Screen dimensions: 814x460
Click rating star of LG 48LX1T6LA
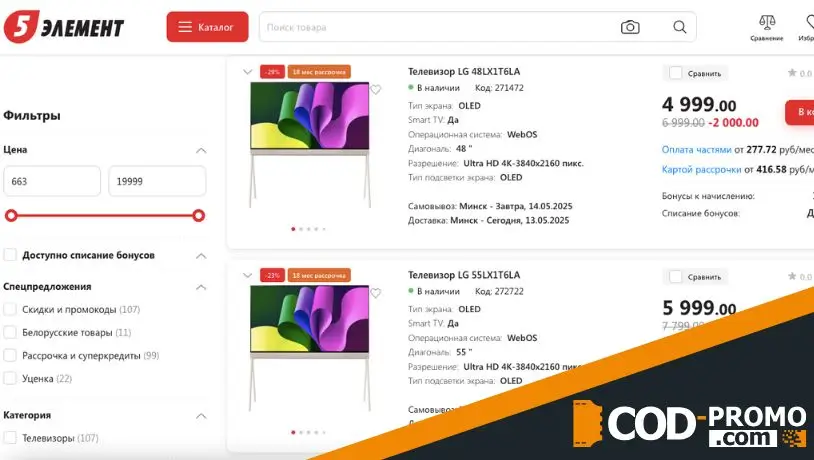coord(792,73)
